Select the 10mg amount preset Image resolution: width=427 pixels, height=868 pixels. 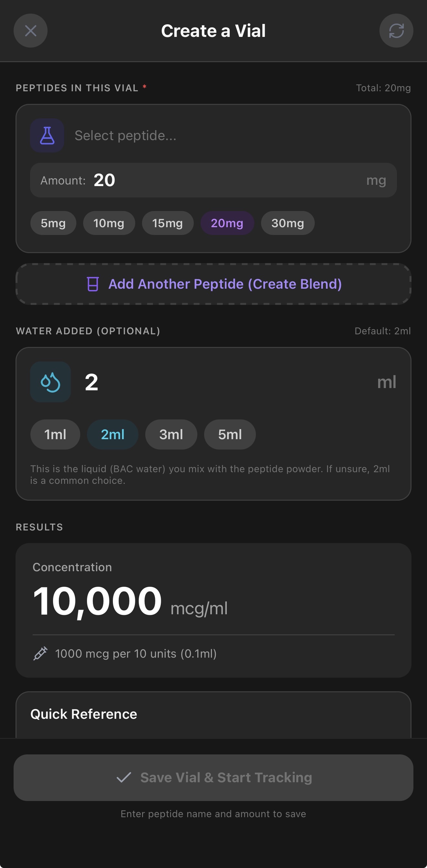tap(109, 223)
